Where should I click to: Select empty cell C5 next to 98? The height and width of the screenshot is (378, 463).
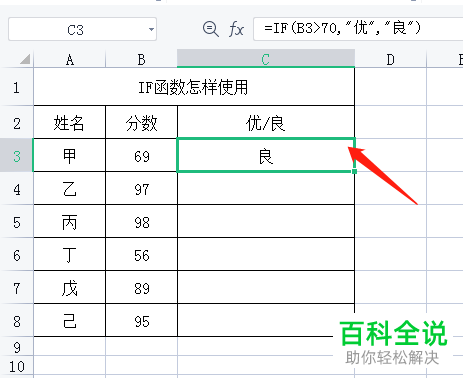click(x=266, y=221)
